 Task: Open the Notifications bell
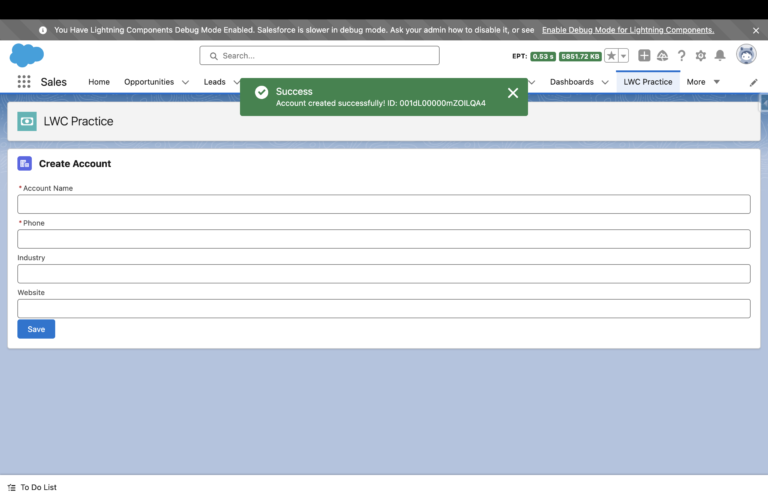720,56
